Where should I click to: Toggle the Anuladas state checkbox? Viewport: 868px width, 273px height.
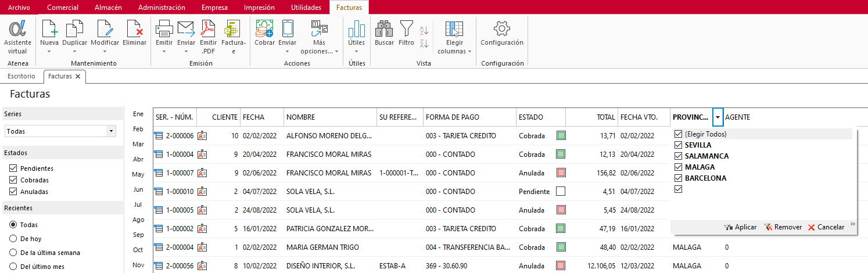tap(13, 192)
